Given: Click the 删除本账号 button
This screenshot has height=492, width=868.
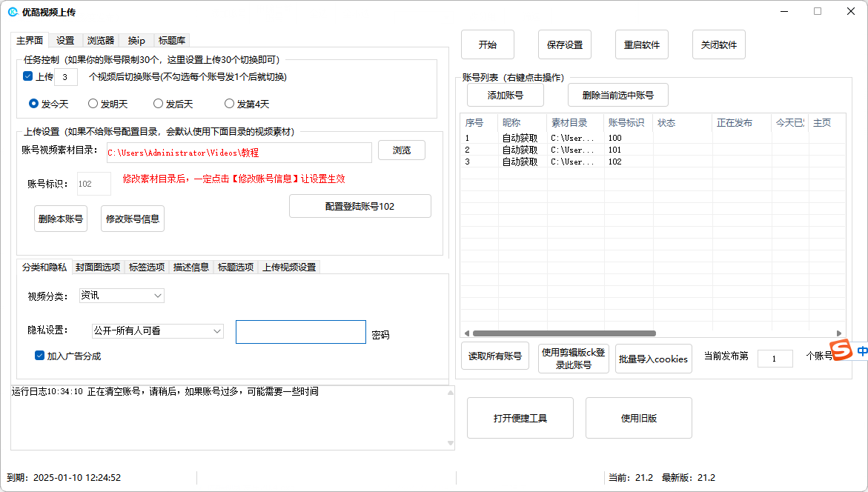Looking at the screenshot, I should pos(61,219).
